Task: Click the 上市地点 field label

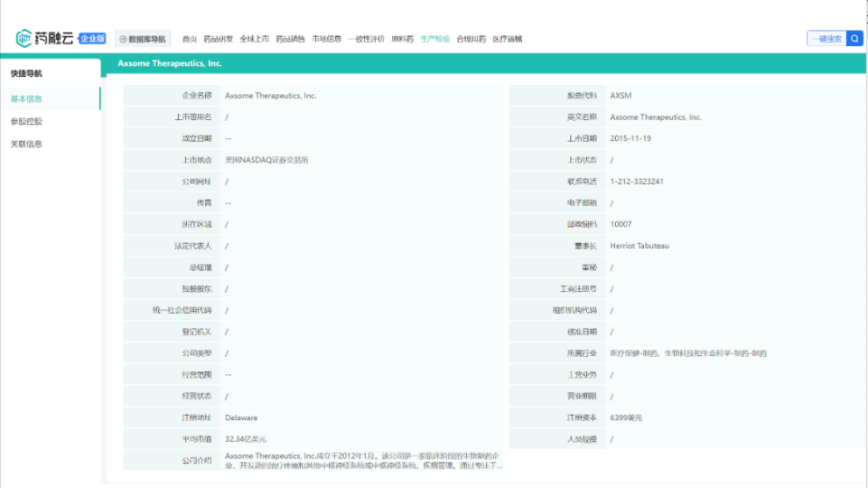Action: tap(197, 160)
